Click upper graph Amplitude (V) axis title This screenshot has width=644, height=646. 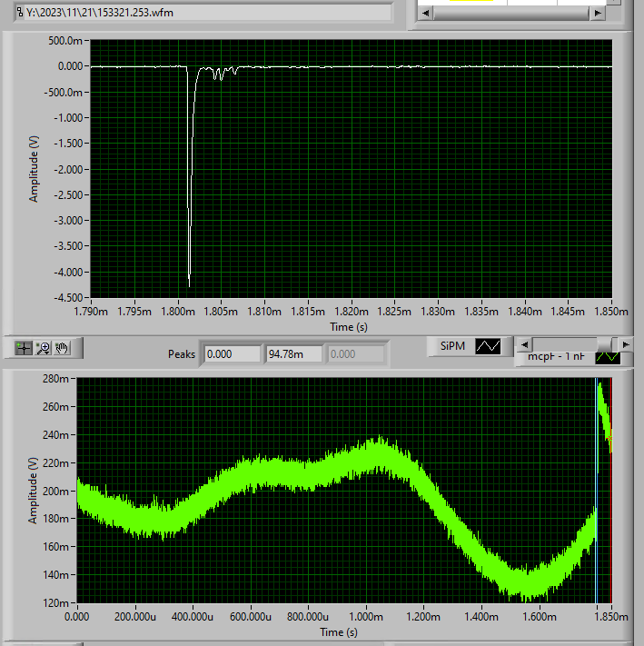click(34, 169)
